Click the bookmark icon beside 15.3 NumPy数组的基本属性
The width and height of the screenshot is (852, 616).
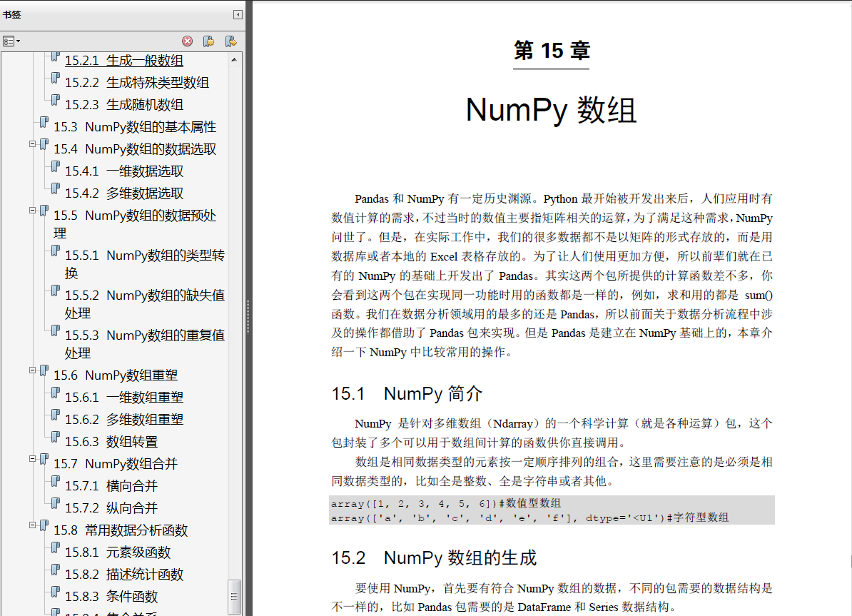click(x=44, y=123)
